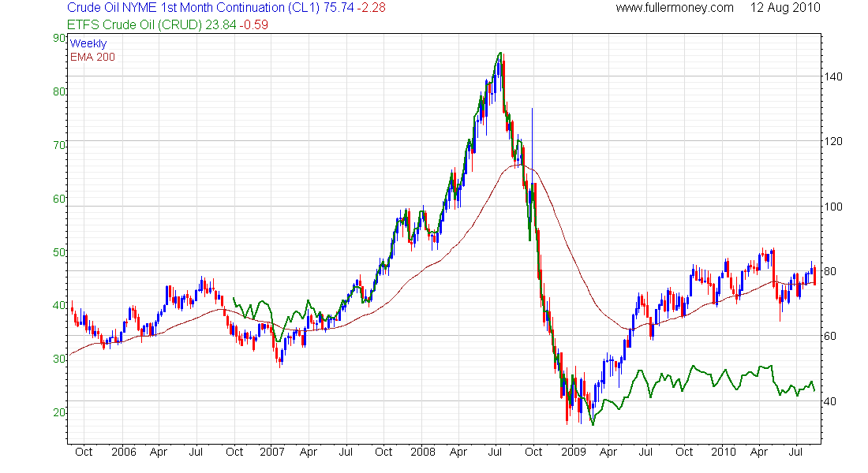Screen dimensions: 868x473
Task: Click the Apr label right after 2006
Action: [159, 452]
